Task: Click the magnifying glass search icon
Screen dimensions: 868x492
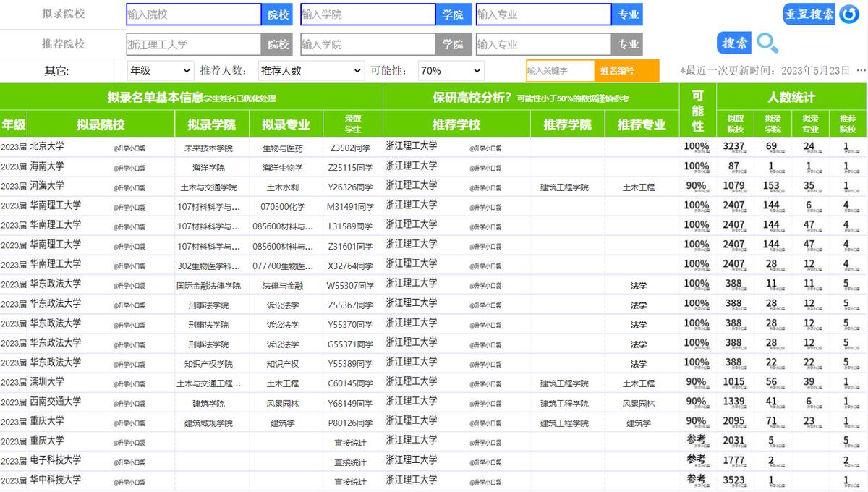Action: (x=767, y=43)
